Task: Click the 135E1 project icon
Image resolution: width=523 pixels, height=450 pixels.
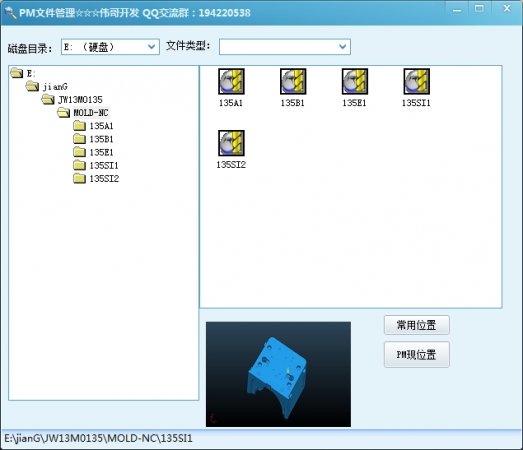Action: coord(355,81)
